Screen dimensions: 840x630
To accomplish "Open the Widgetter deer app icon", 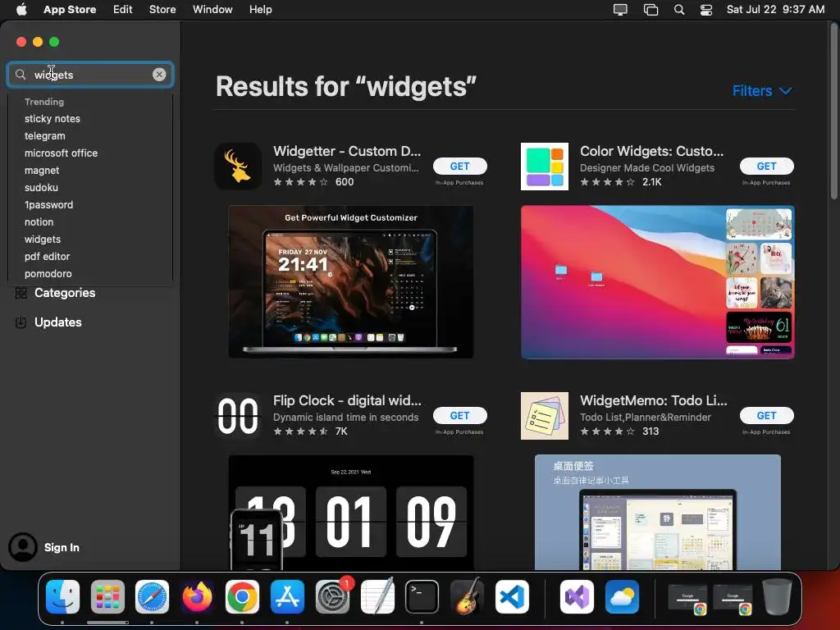I will 238,166.
